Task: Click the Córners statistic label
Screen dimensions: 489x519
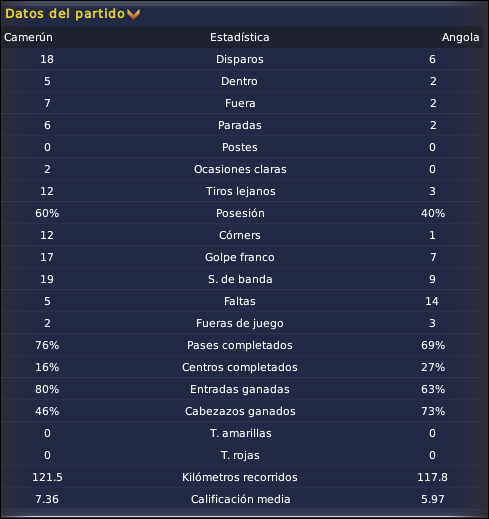Action: coord(240,235)
